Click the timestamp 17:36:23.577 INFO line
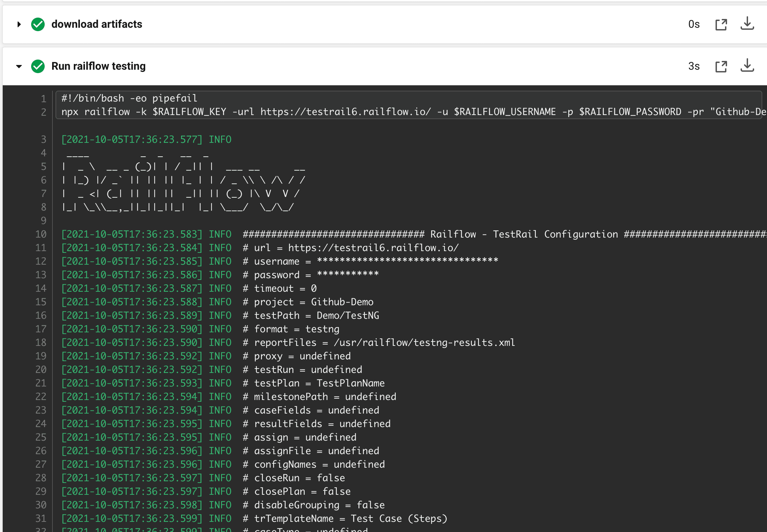The width and height of the screenshot is (767, 532). pyautogui.click(x=146, y=139)
